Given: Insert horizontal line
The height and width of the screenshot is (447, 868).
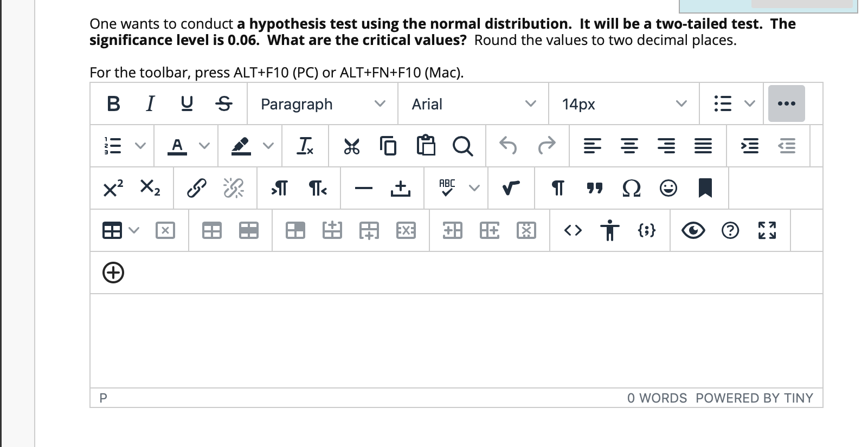Looking at the screenshot, I should coord(364,188).
